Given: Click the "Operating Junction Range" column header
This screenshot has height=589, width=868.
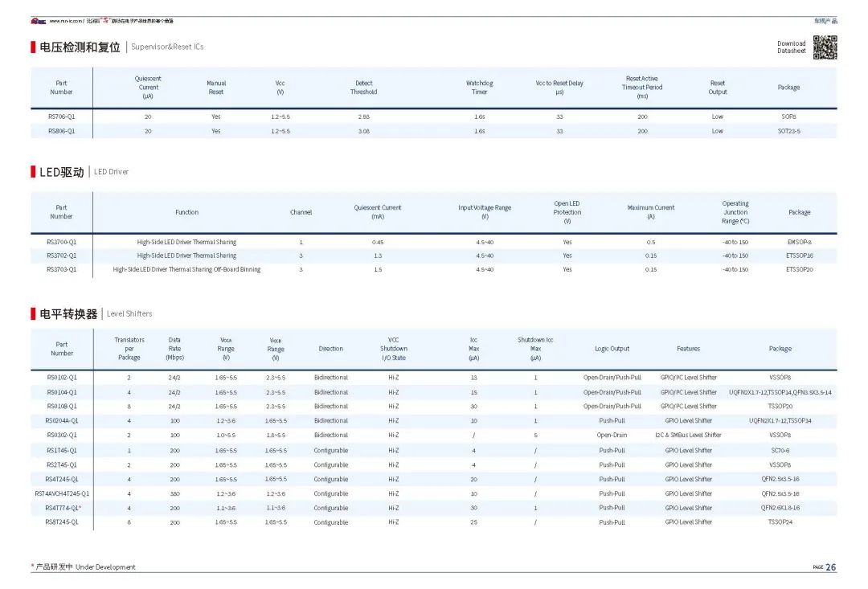Looking at the screenshot, I should (735, 212).
